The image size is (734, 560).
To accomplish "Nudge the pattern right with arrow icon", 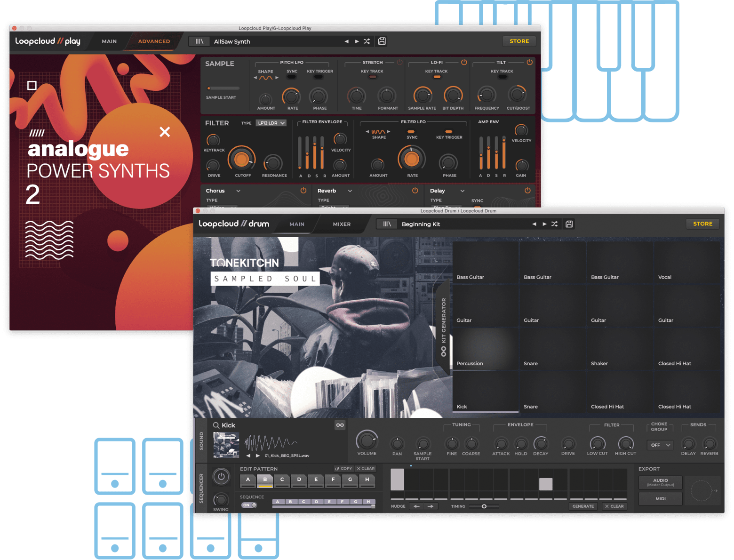I will (431, 506).
